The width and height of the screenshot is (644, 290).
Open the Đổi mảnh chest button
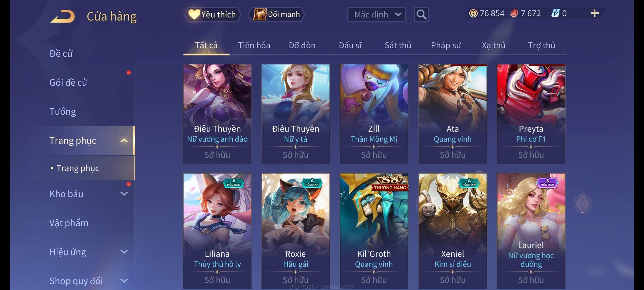click(277, 15)
